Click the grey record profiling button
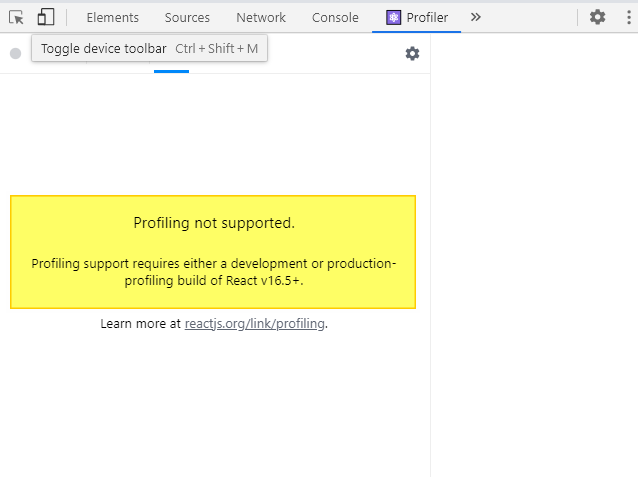 tap(15, 53)
